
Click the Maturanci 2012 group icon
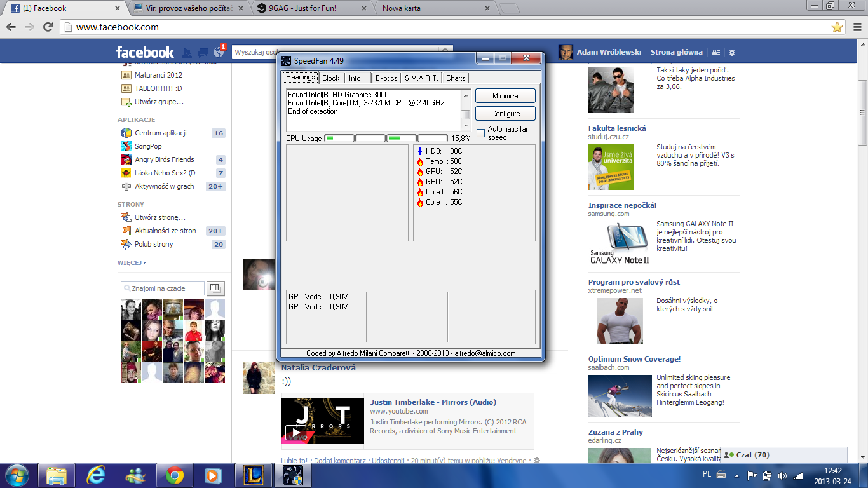pos(126,75)
